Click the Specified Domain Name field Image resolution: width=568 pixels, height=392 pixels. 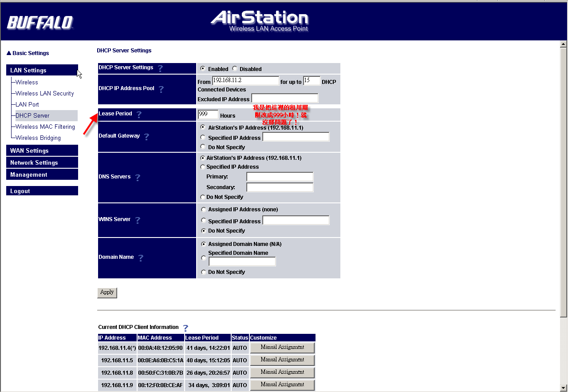click(242, 261)
